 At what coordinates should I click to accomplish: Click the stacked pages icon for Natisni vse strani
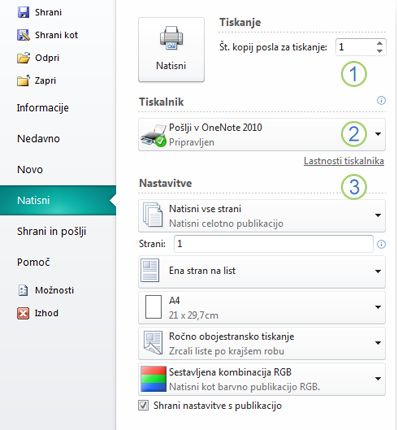coord(153,216)
